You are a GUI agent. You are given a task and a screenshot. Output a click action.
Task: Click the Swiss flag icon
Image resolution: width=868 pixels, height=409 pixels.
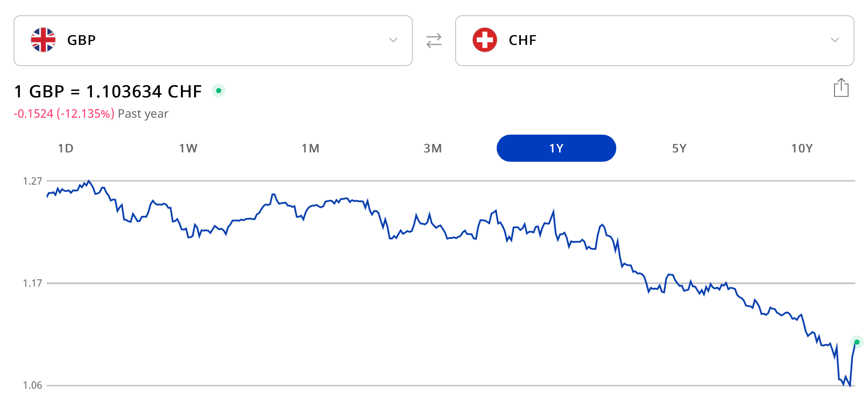tap(485, 40)
